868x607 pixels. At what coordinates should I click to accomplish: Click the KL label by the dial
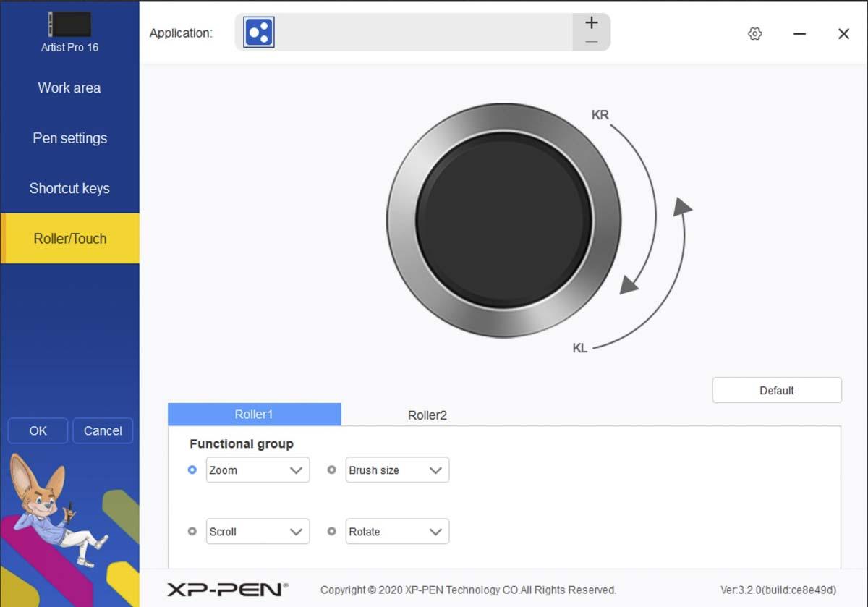click(x=580, y=348)
